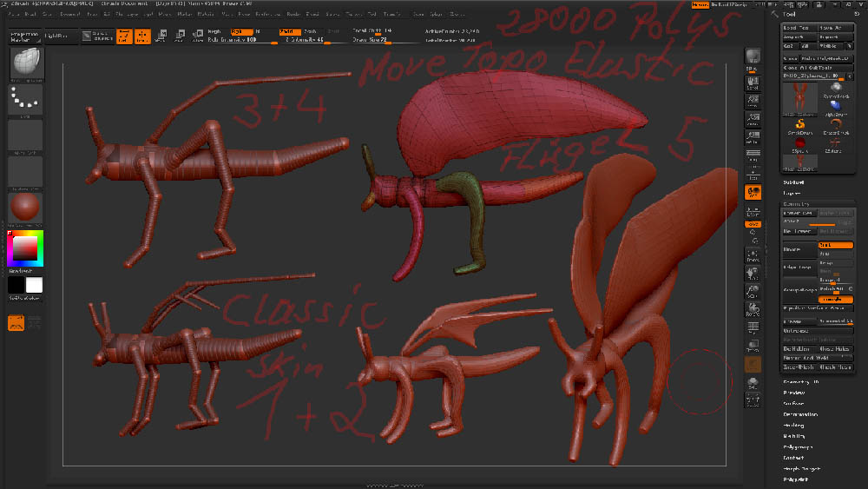Adjust the Draw Size slider
The image size is (868, 489).
click(378, 40)
